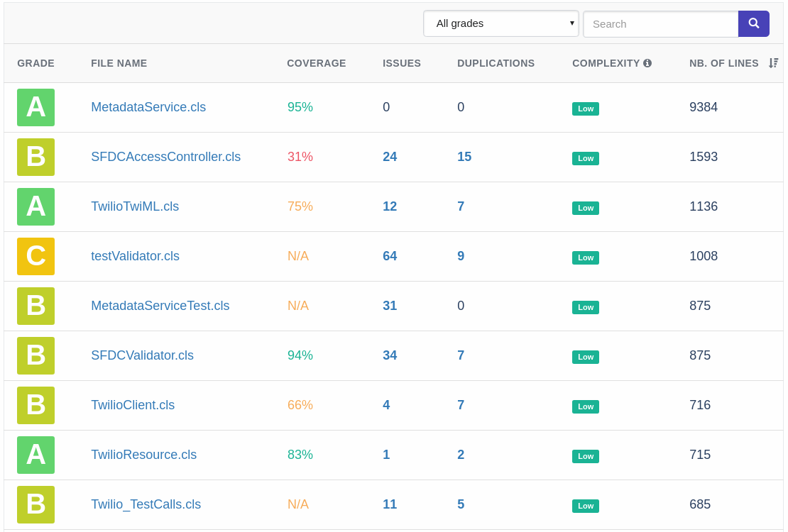Click the 31% coverage of SFDCAccessController.cls

[300, 157]
